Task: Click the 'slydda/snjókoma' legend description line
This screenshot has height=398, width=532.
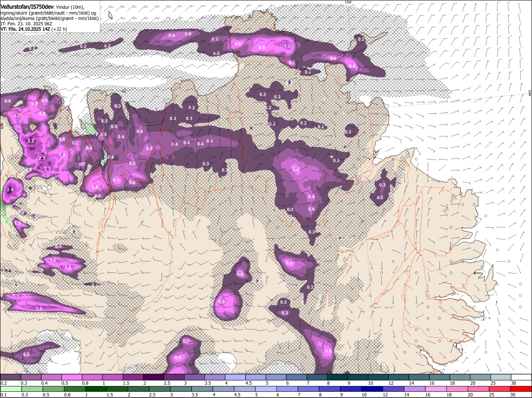Action: pos(49,18)
